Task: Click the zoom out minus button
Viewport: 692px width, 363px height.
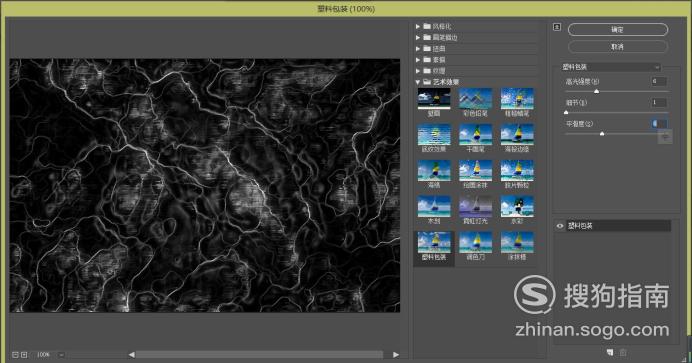Action: pyautogui.click(x=15, y=355)
